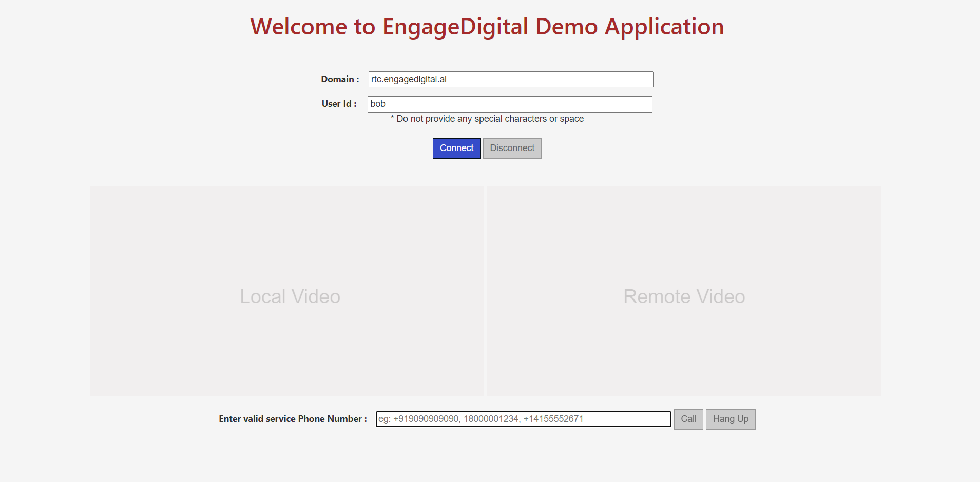Image resolution: width=980 pixels, height=482 pixels.
Task: Click the phone number placeholder example text
Action: pyautogui.click(x=481, y=419)
